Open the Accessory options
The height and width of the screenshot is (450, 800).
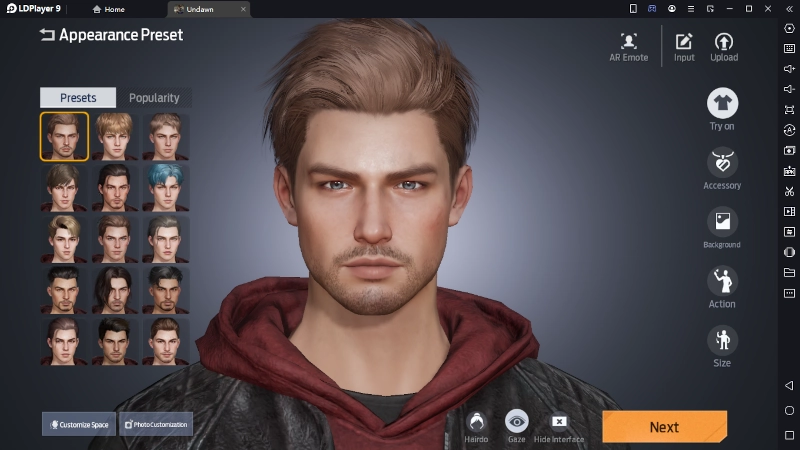coord(722,169)
